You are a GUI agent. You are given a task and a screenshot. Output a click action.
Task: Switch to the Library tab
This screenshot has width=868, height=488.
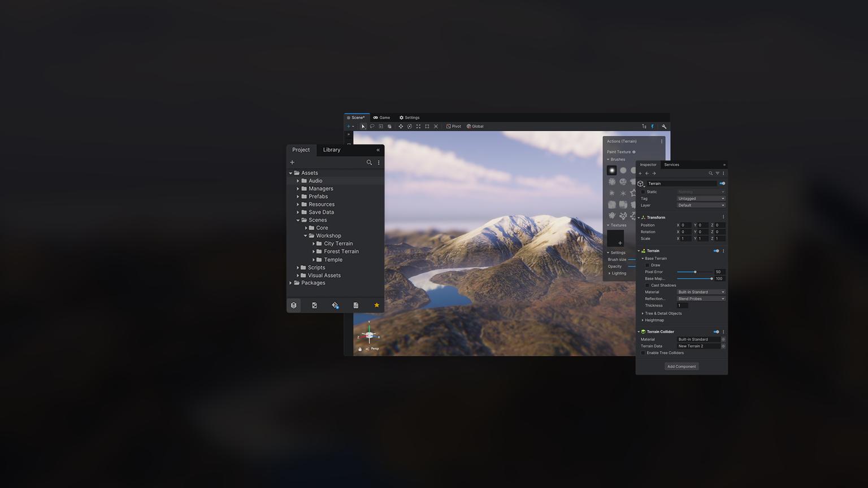(x=332, y=150)
